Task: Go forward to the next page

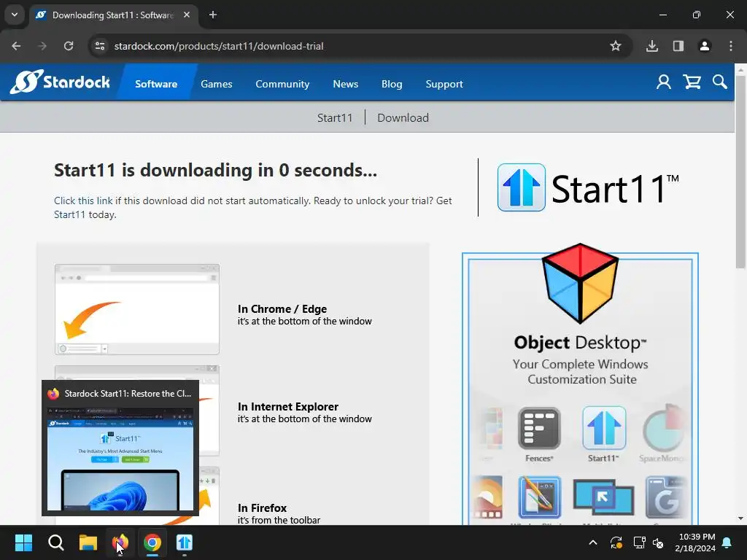Action: click(42, 46)
